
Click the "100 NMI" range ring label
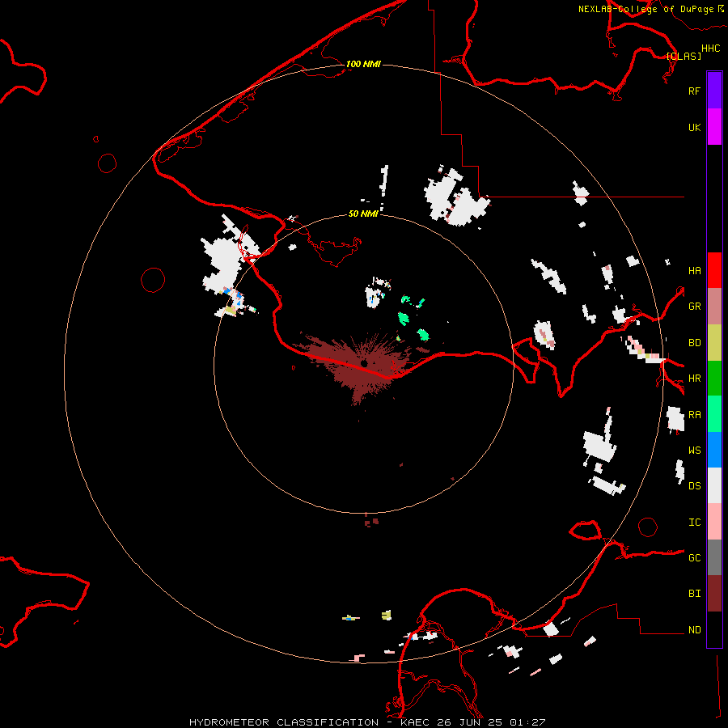(363, 64)
